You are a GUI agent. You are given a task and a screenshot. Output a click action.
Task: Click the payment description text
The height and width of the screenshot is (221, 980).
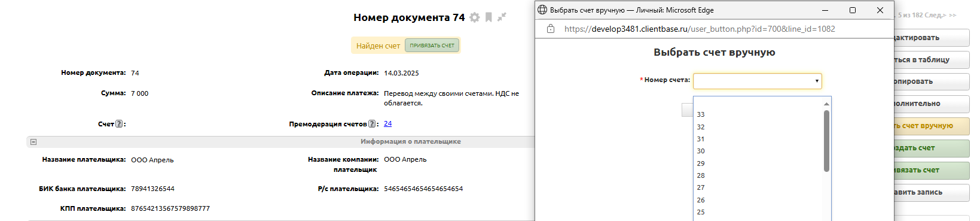click(x=451, y=98)
